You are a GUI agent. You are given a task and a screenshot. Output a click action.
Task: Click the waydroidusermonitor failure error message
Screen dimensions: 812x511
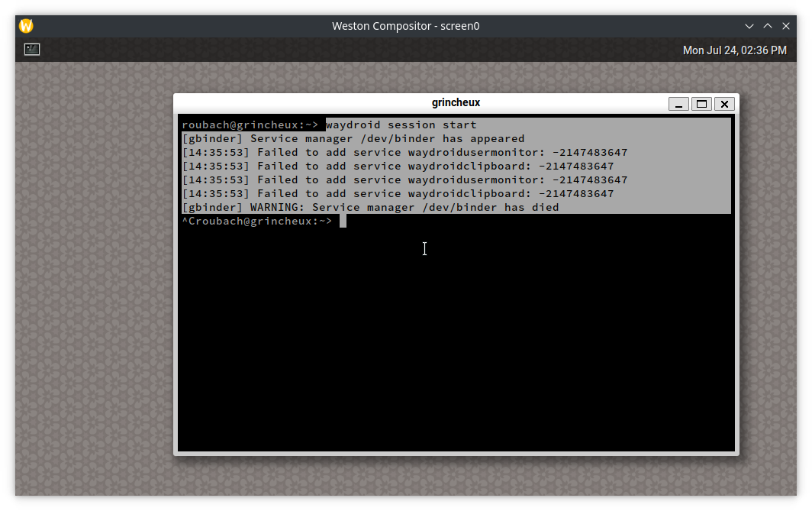pos(404,152)
